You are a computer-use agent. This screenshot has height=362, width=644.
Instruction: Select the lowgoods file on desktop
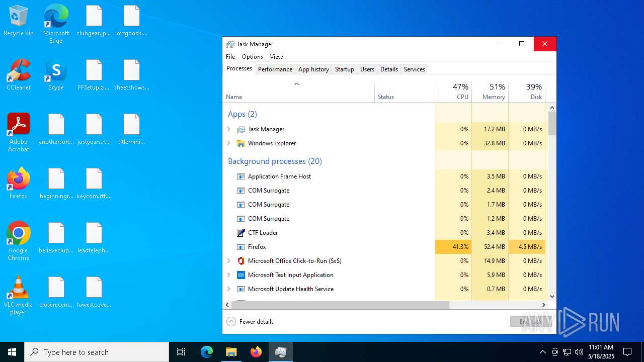[131, 21]
